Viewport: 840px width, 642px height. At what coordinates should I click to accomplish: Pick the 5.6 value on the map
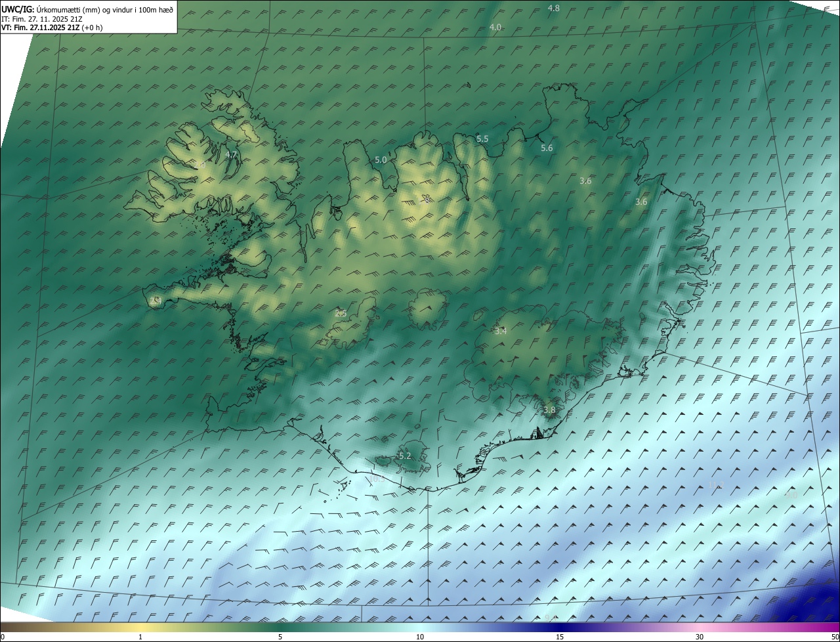pos(547,148)
